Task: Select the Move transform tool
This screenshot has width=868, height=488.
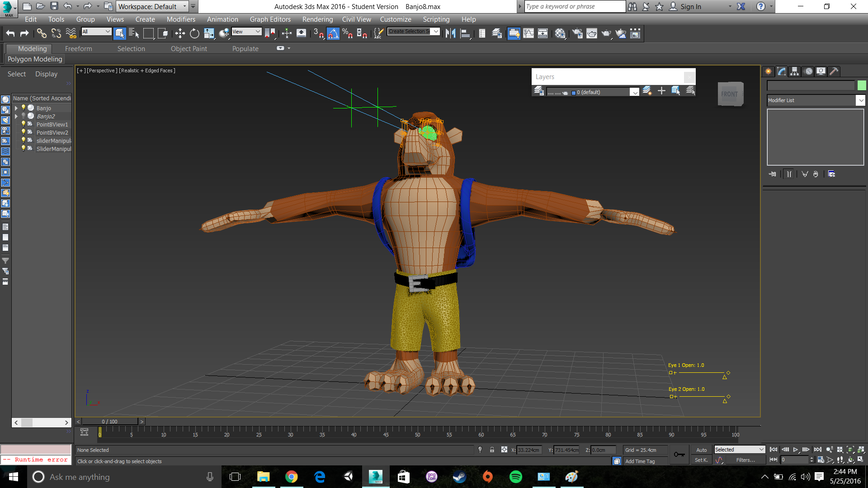Action: 180,33
